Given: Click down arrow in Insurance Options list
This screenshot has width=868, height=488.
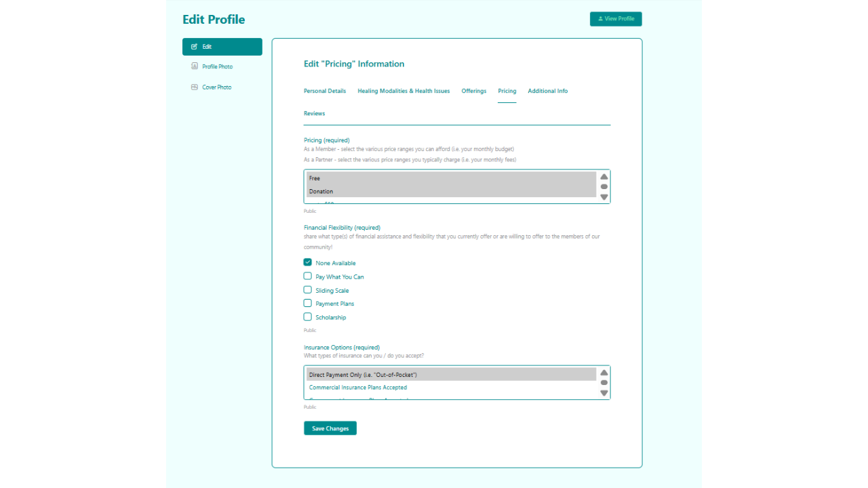Looking at the screenshot, I should [604, 393].
